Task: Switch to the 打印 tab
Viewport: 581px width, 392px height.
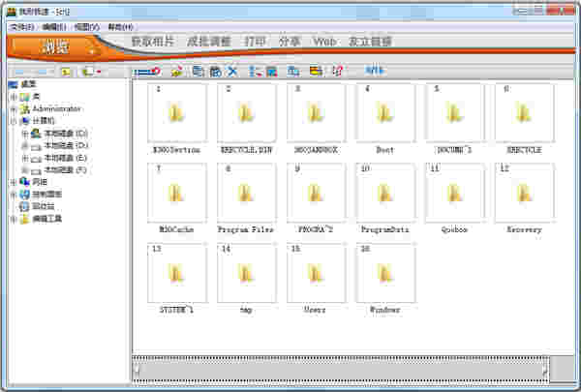Action: tap(255, 42)
